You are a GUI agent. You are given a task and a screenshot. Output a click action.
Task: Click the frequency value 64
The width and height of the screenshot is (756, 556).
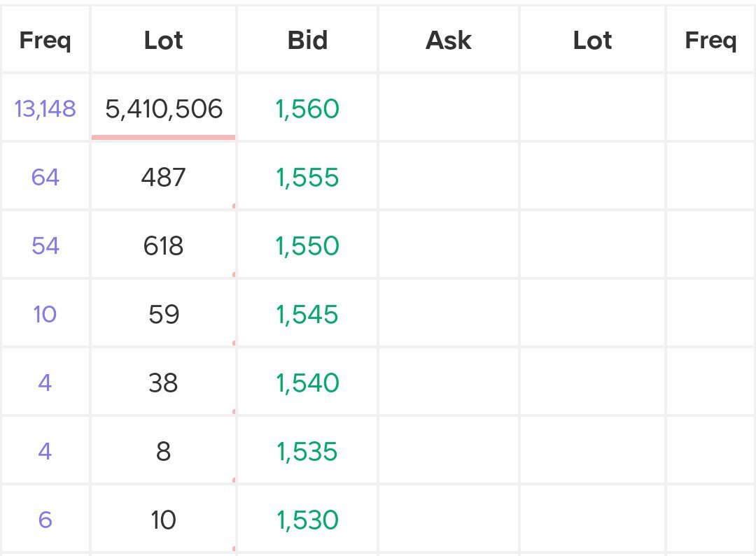(45, 178)
